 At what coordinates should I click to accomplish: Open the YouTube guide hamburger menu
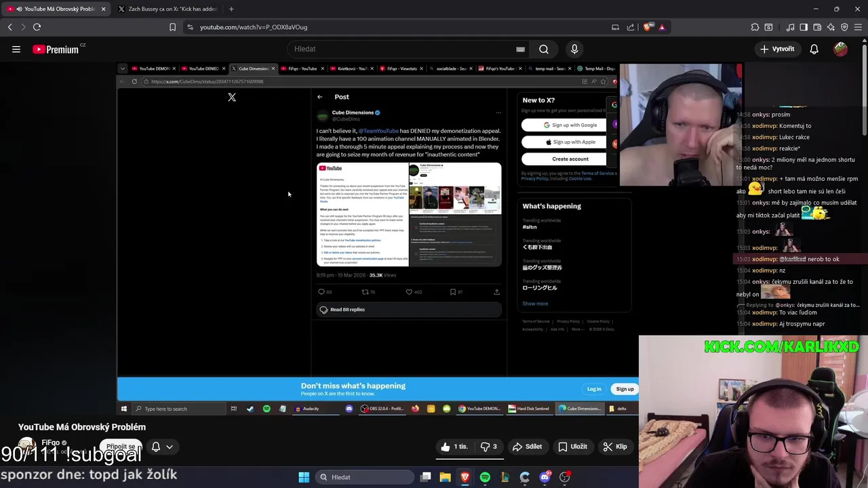[x=16, y=49]
